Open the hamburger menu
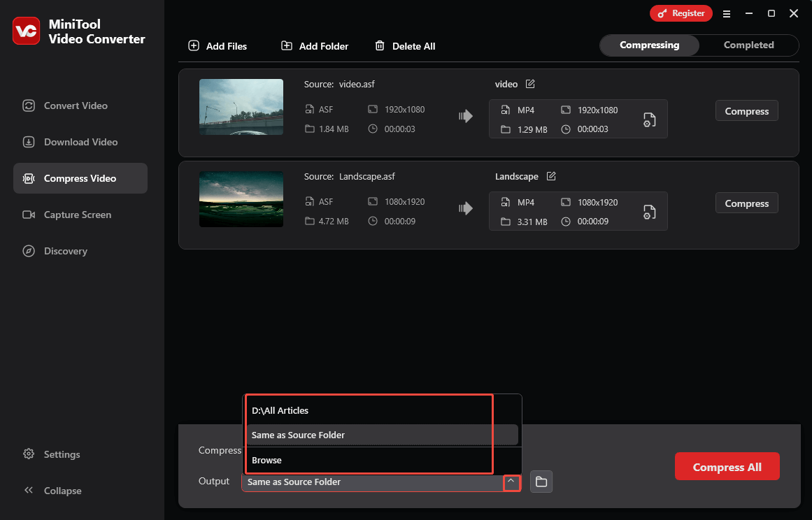The width and height of the screenshot is (812, 520). tap(727, 13)
